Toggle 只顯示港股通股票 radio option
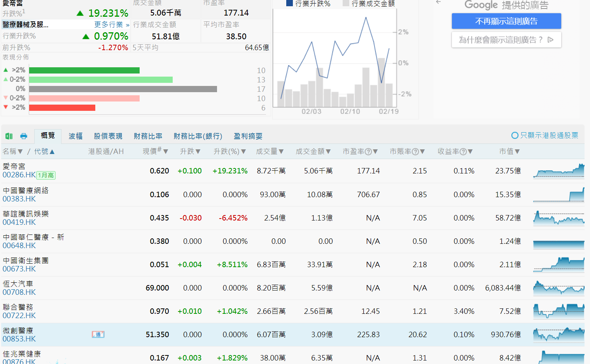 coord(515,135)
